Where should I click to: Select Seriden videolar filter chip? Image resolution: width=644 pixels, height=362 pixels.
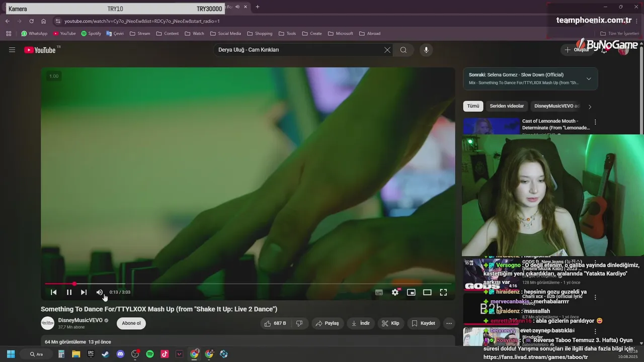point(507,106)
